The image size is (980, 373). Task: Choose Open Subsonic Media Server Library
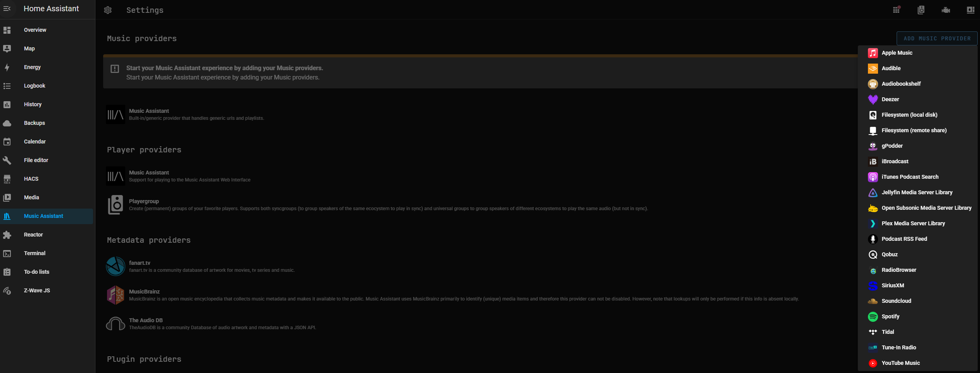pyautogui.click(x=918, y=208)
